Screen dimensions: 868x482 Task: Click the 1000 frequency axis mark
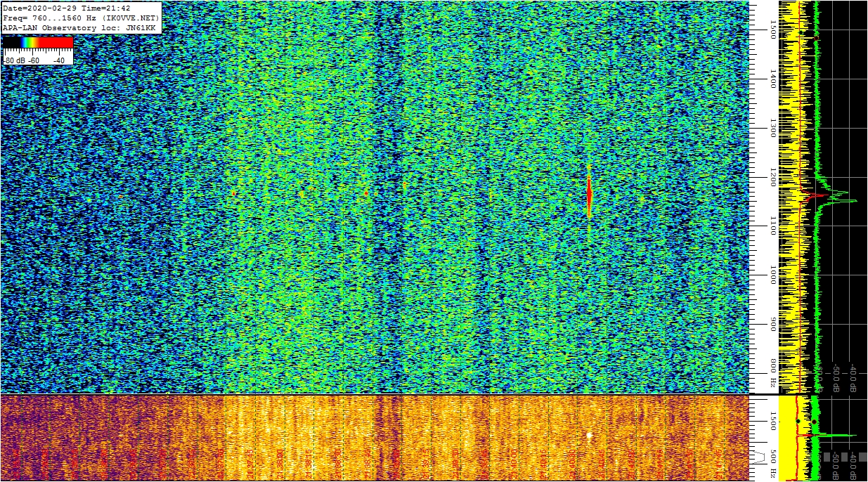(772, 275)
